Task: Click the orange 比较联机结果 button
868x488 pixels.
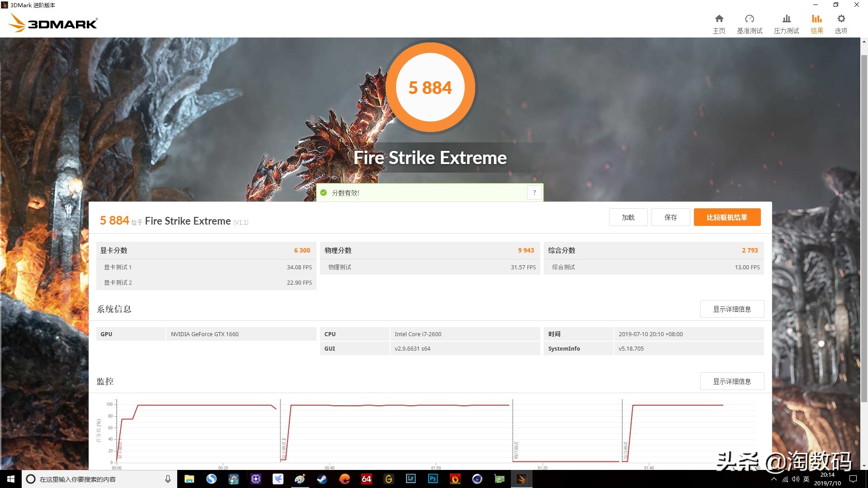Action: pos(726,217)
